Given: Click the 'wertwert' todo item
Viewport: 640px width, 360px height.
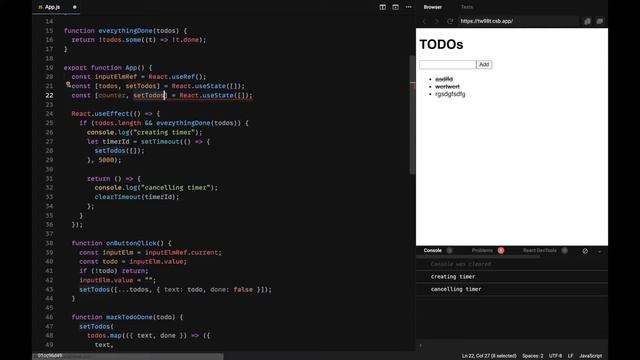Looking at the screenshot, I should 447,87.
